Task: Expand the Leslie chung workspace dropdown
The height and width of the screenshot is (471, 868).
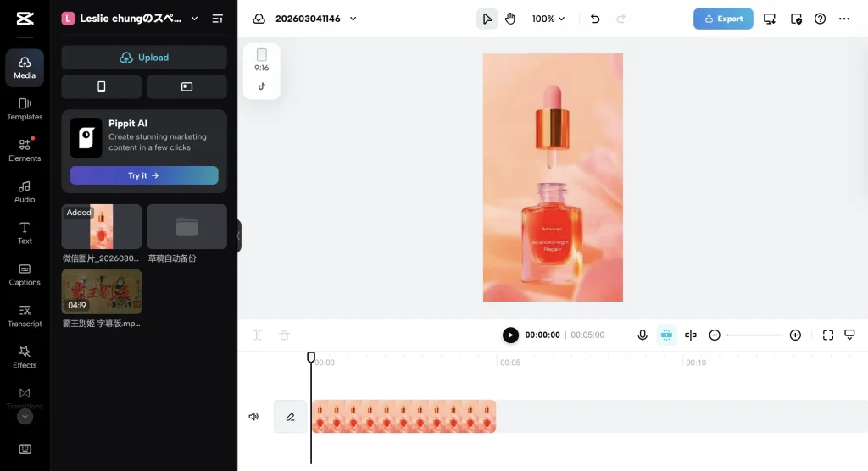Action: pyautogui.click(x=194, y=19)
